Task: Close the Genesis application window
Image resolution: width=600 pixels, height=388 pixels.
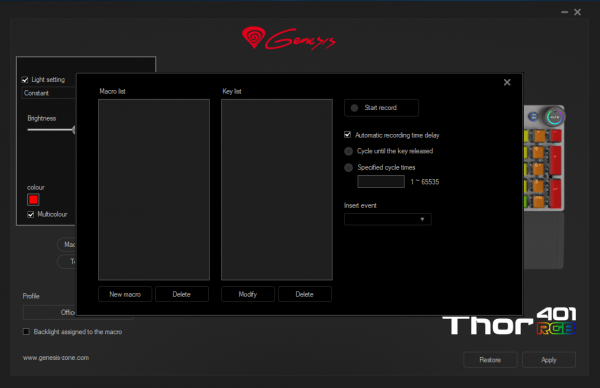Action: 577,12
